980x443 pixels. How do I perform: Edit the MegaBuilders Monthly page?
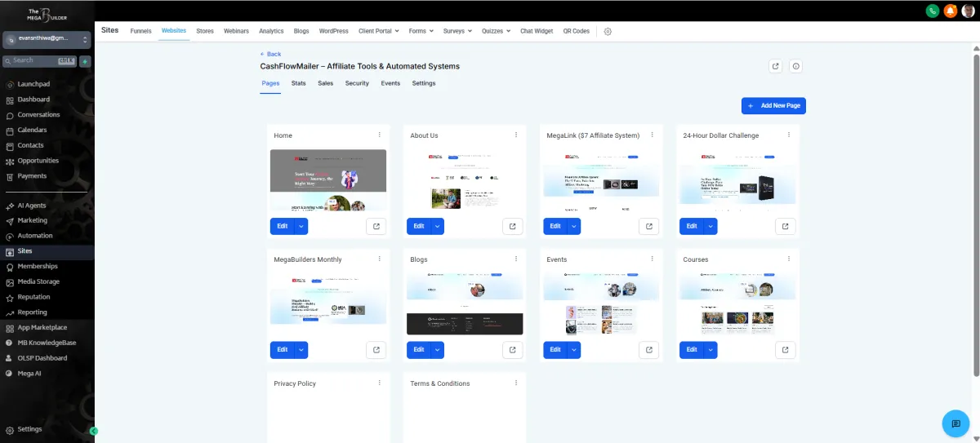[x=282, y=350]
